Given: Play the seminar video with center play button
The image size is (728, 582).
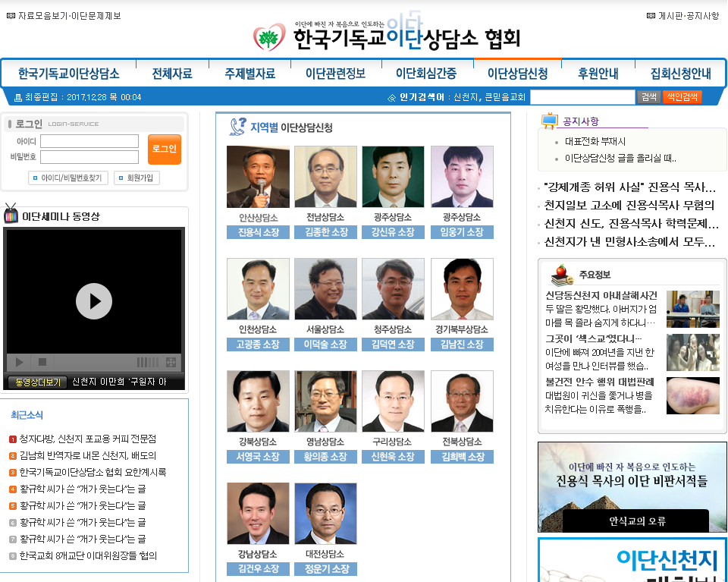Looking at the screenshot, I should tap(94, 301).
